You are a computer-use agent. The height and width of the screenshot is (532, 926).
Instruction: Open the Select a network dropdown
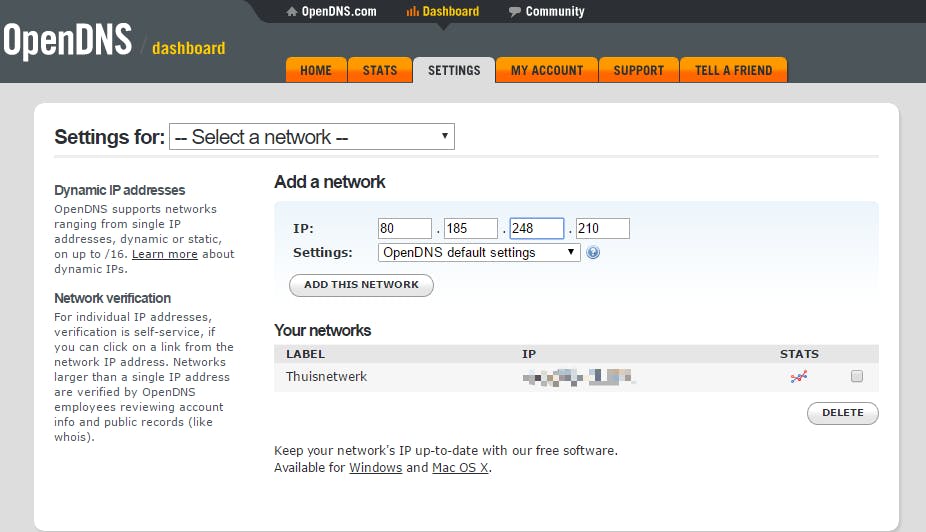pyautogui.click(x=312, y=136)
